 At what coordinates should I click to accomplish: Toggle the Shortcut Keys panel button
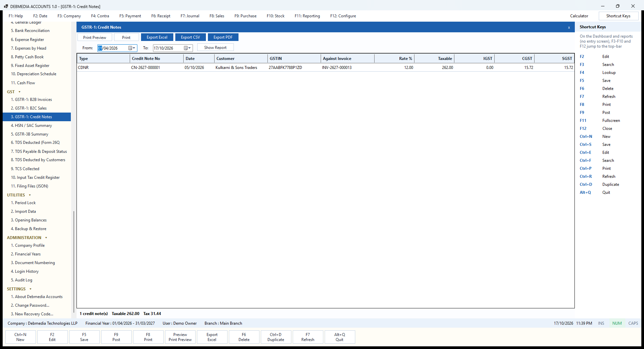point(618,16)
